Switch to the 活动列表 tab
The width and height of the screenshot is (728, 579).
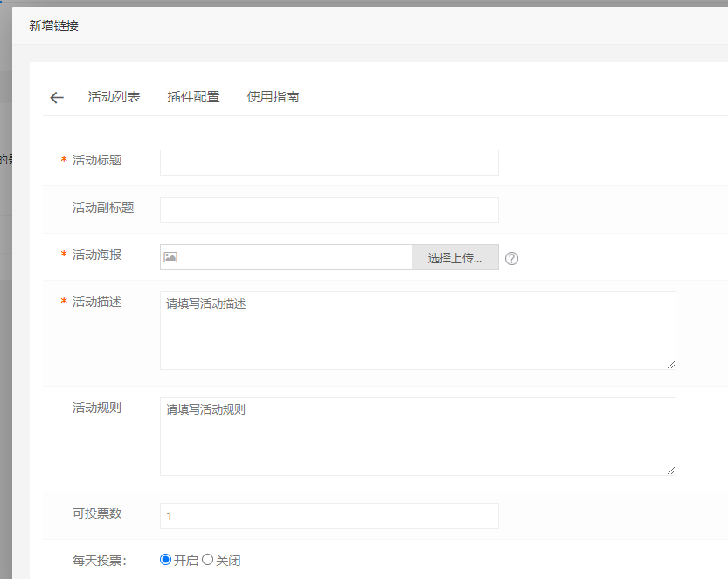pos(114,97)
